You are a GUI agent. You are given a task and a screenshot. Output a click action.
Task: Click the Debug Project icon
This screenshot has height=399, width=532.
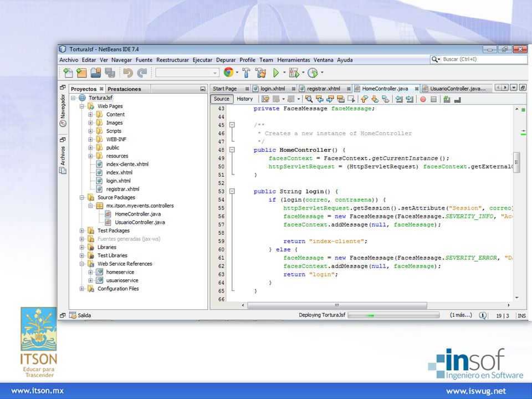(294, 72)
